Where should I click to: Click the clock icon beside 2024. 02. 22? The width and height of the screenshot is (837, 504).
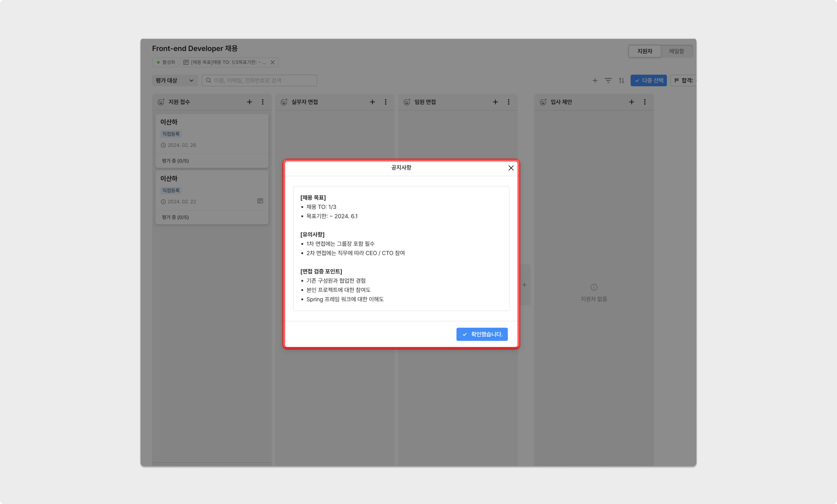pyautogui.click(x=163, y=202)
